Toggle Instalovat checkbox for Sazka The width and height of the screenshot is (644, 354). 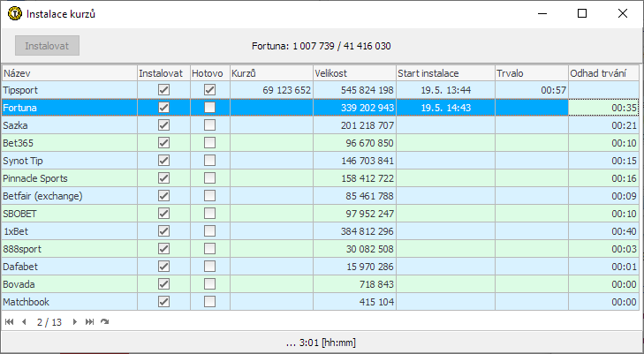pos(164,124)
